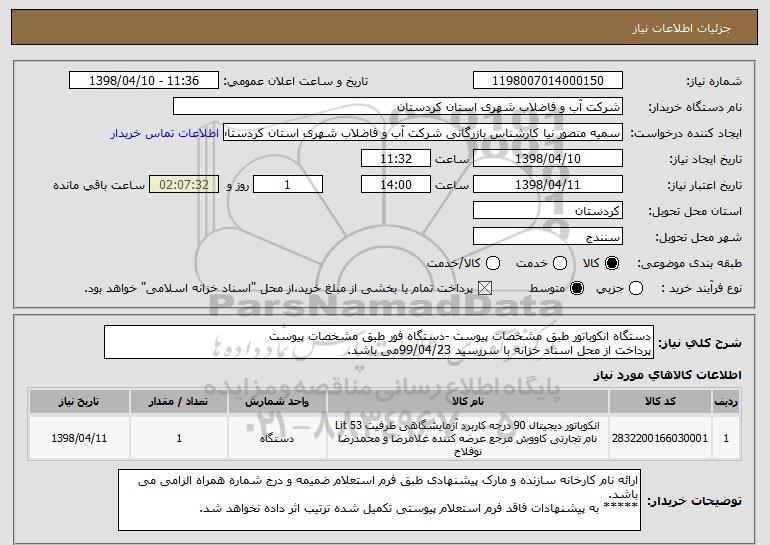Click the need number field 1198007014000150
Image resolution: width=770 pixels, height=545 pixels.
point(548,81)
